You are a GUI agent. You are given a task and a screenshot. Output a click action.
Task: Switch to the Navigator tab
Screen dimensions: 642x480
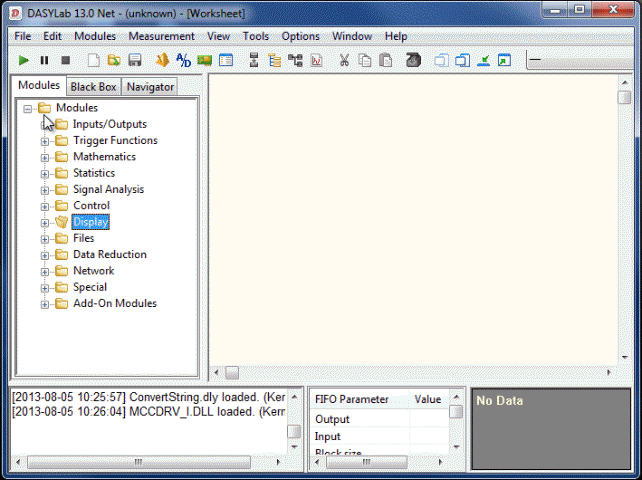click(150, 87)
